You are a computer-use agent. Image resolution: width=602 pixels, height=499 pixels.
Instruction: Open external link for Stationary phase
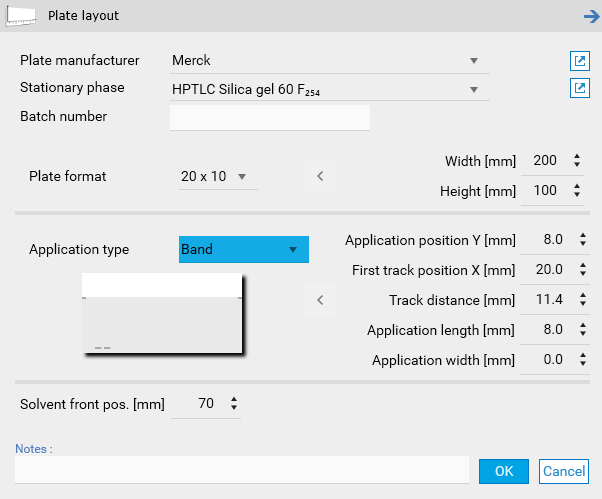(x=579, y=88)
